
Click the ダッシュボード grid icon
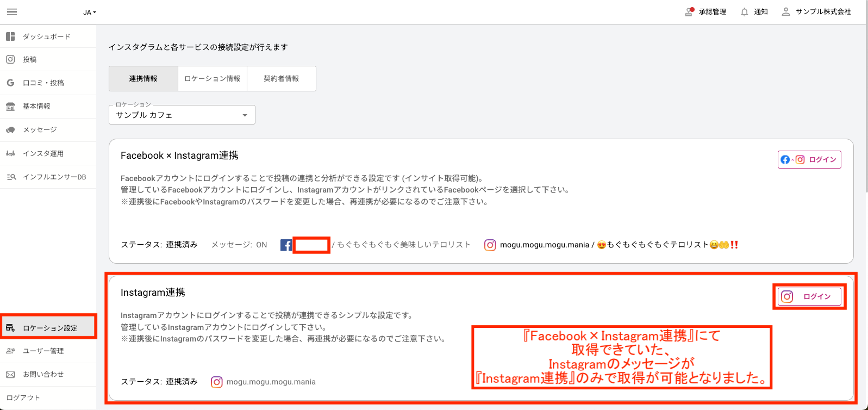pos(10,36)
